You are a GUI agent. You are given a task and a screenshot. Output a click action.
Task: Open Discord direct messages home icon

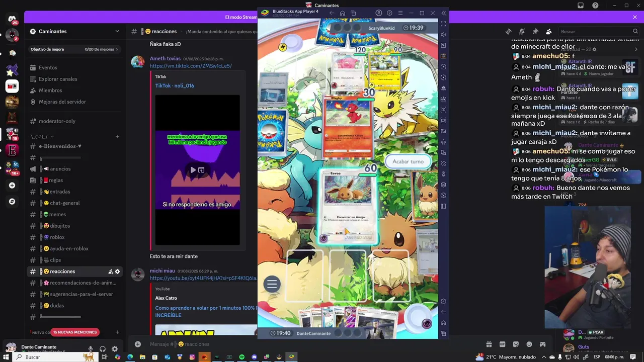pyautogui.click(x=12, y=19)
